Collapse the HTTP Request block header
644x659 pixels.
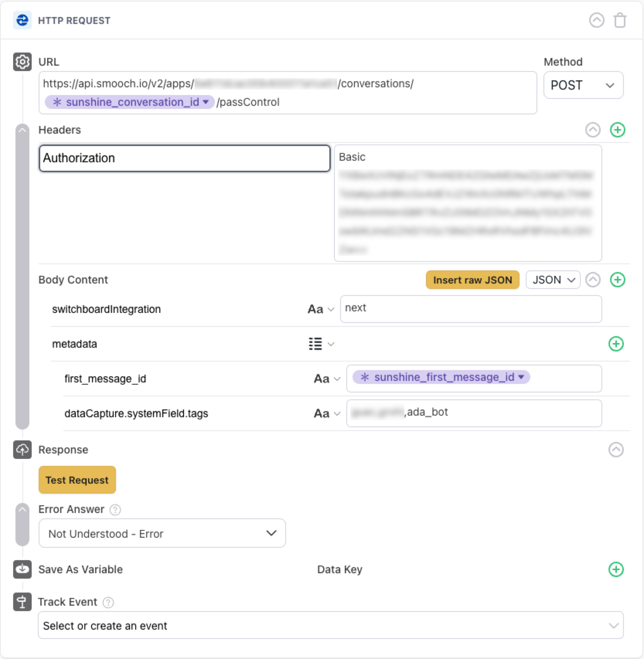596,20
